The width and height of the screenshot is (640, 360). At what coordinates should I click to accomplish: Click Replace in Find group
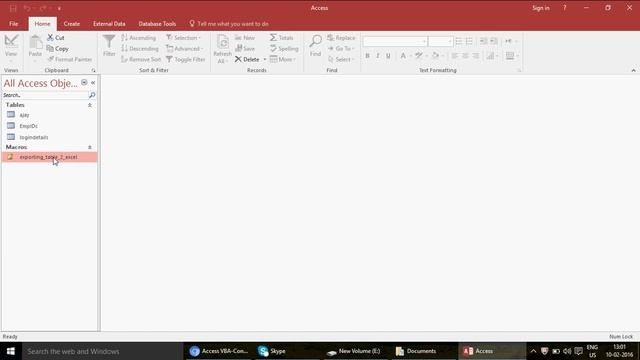341,38
